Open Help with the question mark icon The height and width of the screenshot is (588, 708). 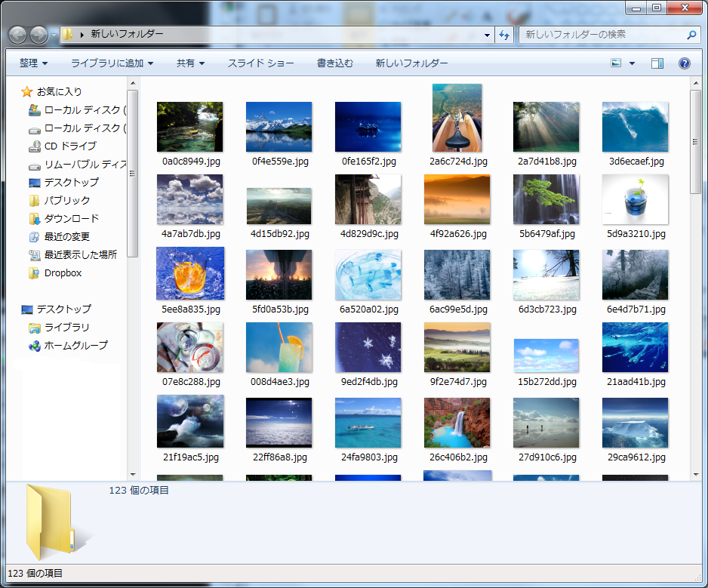pyautogui.click(x=685, y=63)
